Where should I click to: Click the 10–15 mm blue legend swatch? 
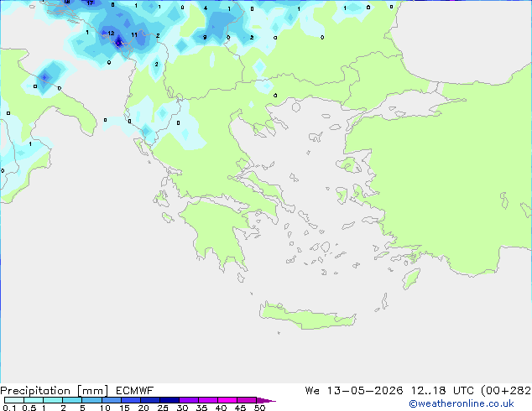coord(111,400)
